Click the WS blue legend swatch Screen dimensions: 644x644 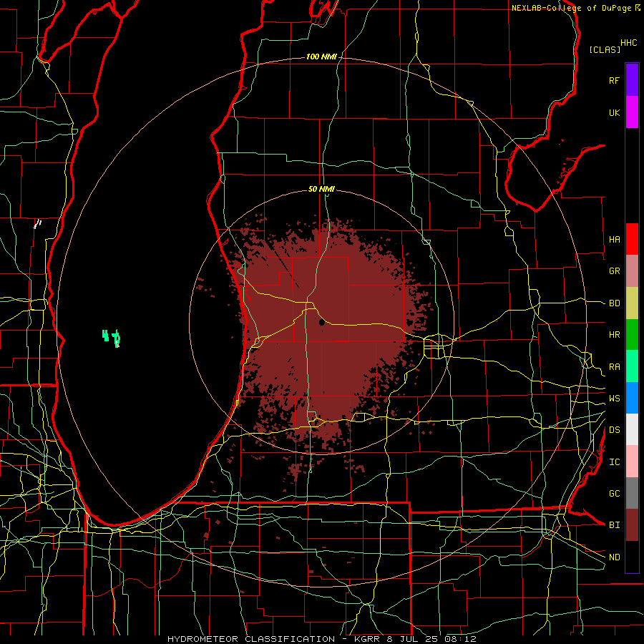[x=632, y=398]
